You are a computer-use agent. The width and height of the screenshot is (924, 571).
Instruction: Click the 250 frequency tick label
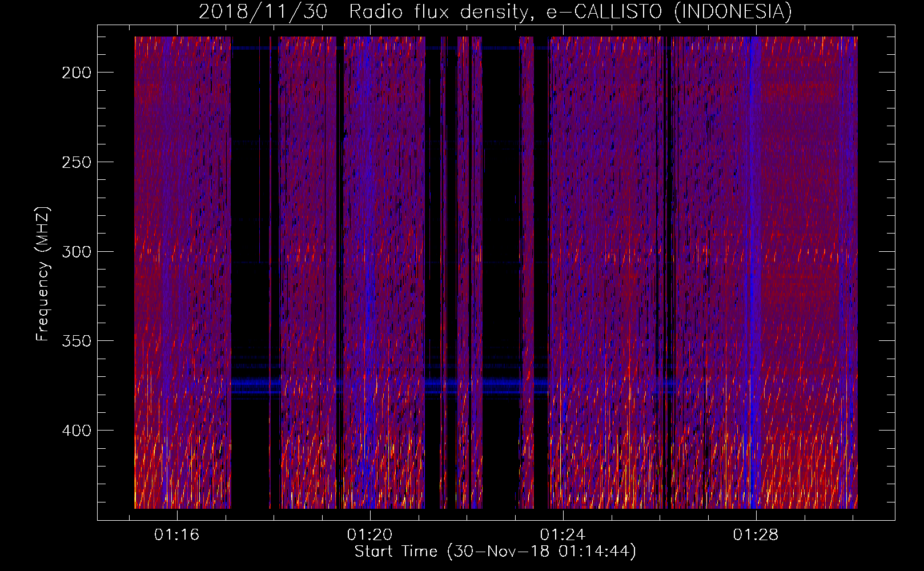[x=77, y=162]
